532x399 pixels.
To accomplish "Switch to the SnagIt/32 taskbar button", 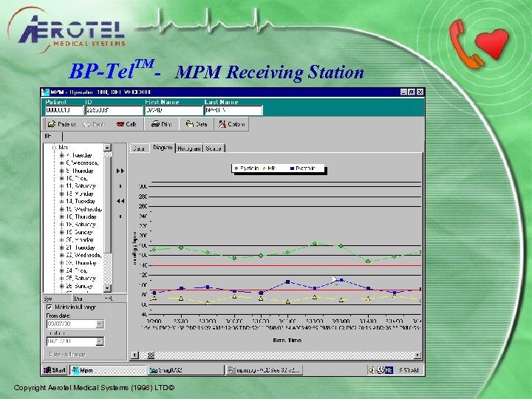I will coord(185,370).
